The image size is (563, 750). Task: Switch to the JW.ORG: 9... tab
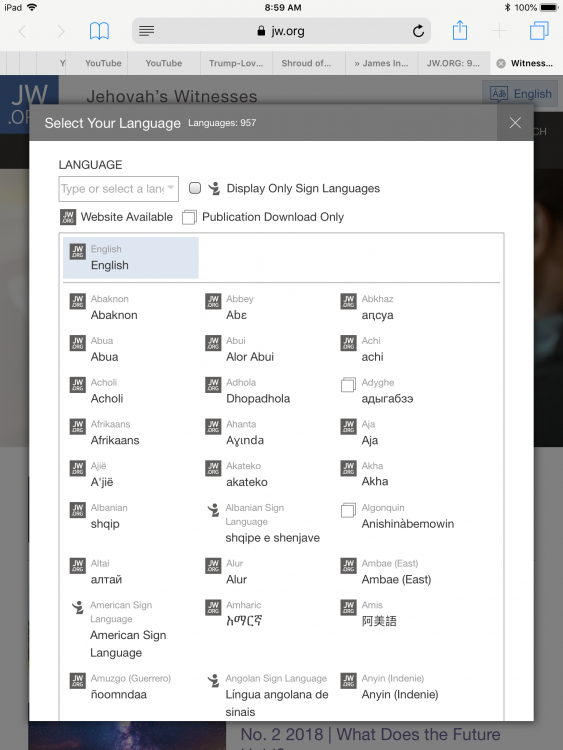[453, 63]
